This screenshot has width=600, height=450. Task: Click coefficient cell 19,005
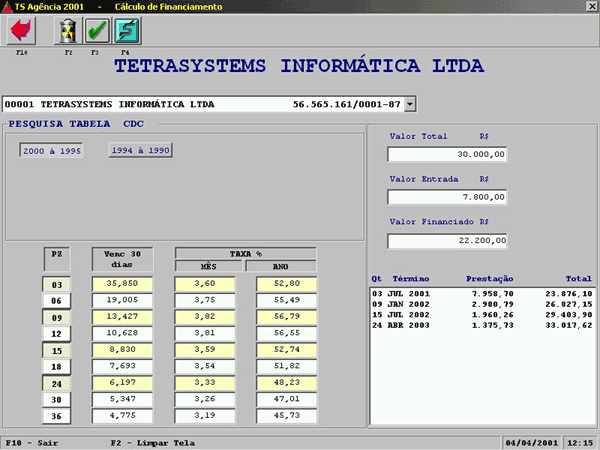pos(122,300)
